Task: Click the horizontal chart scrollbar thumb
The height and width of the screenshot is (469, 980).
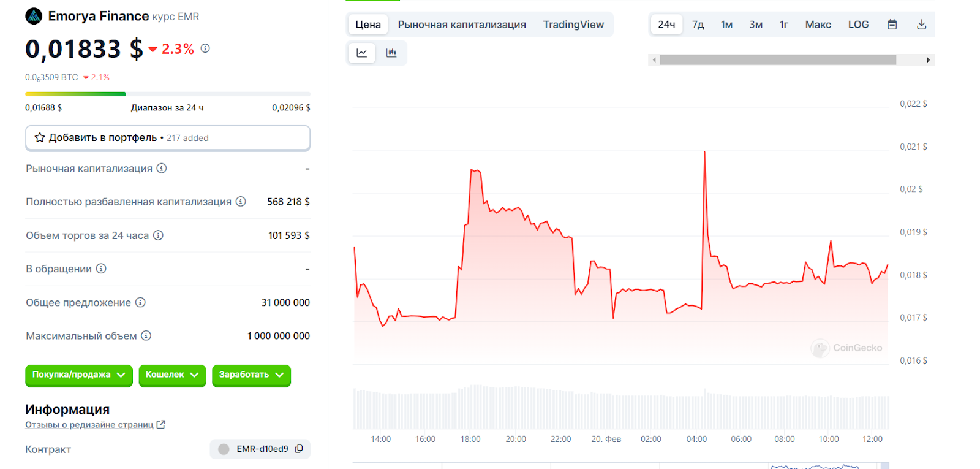Action: (x=778, y=60)
